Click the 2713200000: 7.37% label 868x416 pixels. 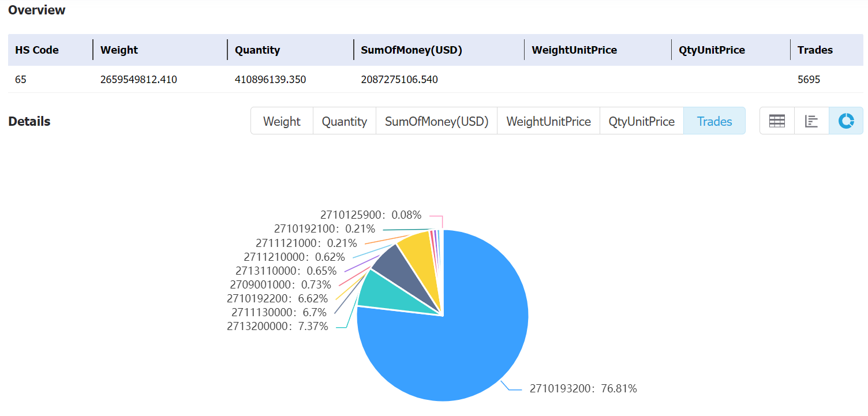coord(278,327)
